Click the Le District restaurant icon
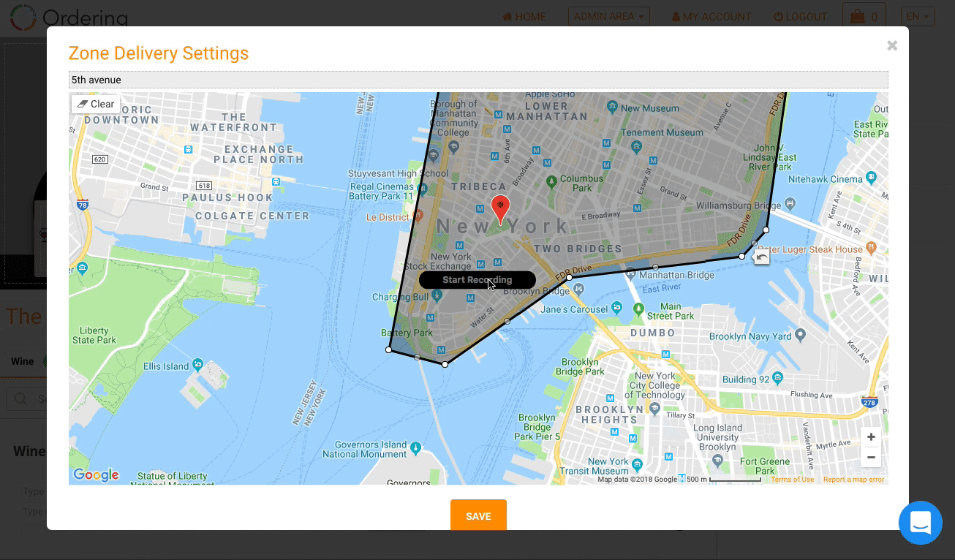This screenshot has height=560, width=955. click(x=418, y=216)
